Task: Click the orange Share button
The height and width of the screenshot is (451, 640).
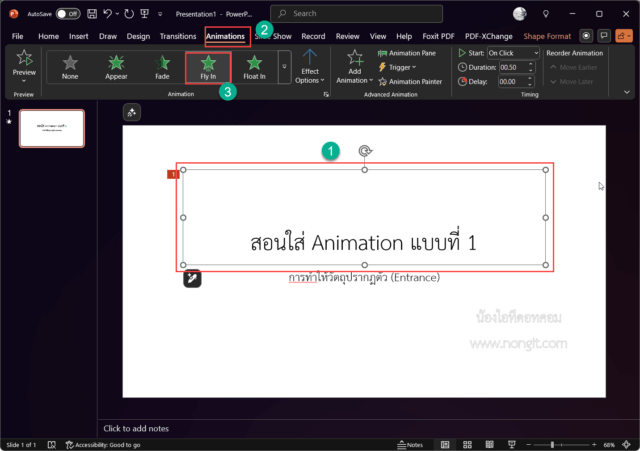Action: pyautogui.click(x=624, y=36)
